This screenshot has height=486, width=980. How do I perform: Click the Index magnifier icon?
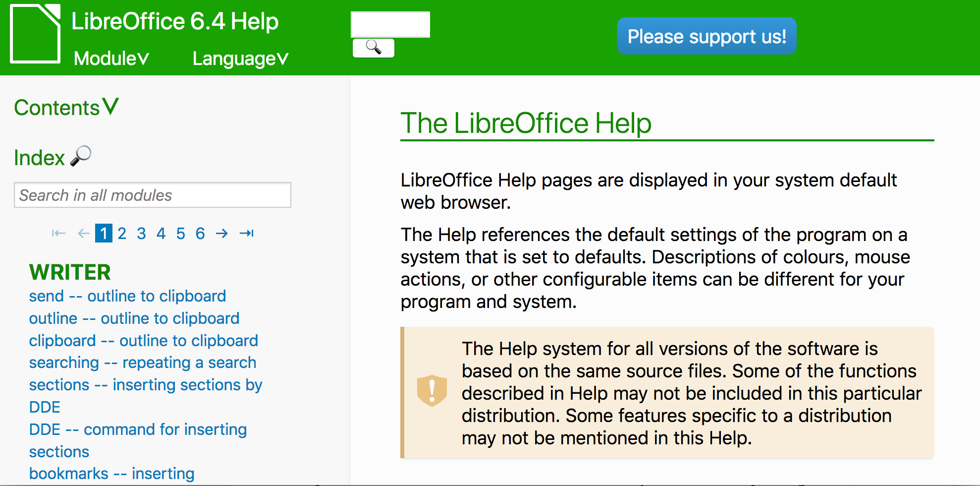(81, 156)
